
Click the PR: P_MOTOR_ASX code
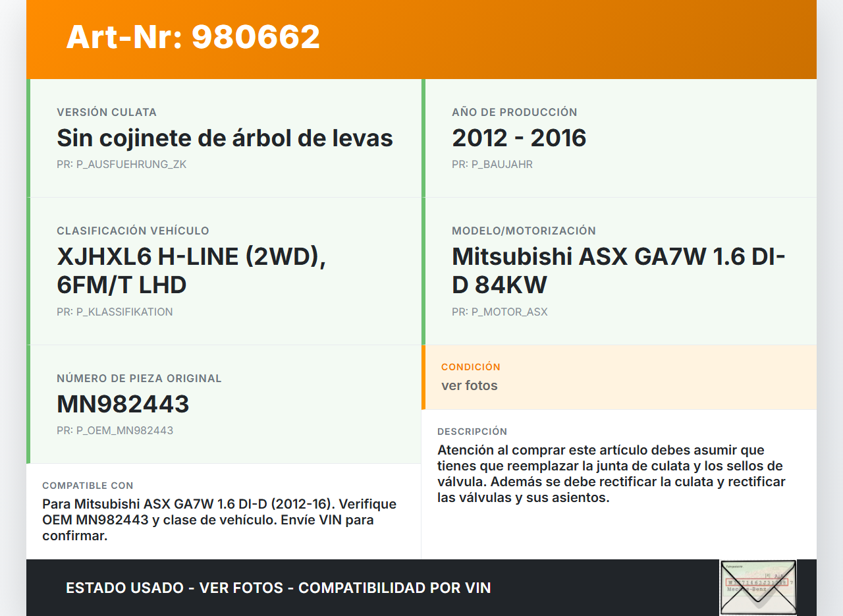[x=499, y=312]
